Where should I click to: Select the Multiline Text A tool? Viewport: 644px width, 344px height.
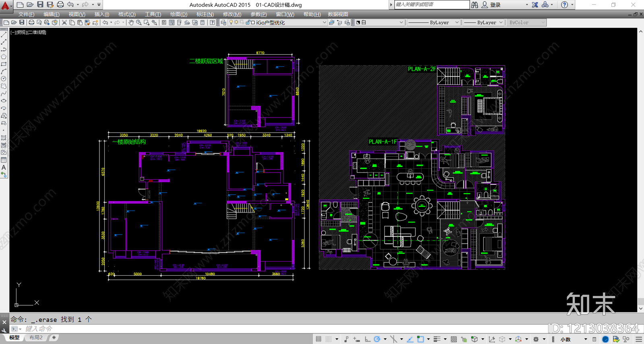click(x=4, y=167)
